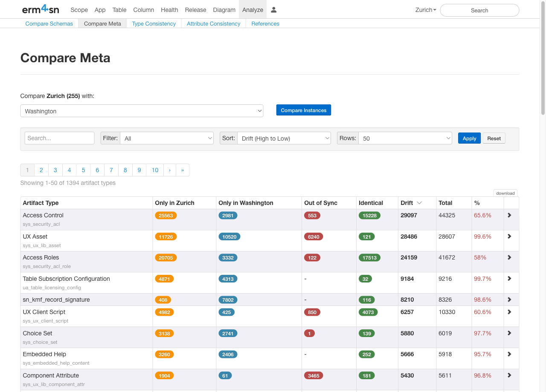The image size is (546, 392).
Task: Click the Compare Instances button
Action: pos(303,110)
